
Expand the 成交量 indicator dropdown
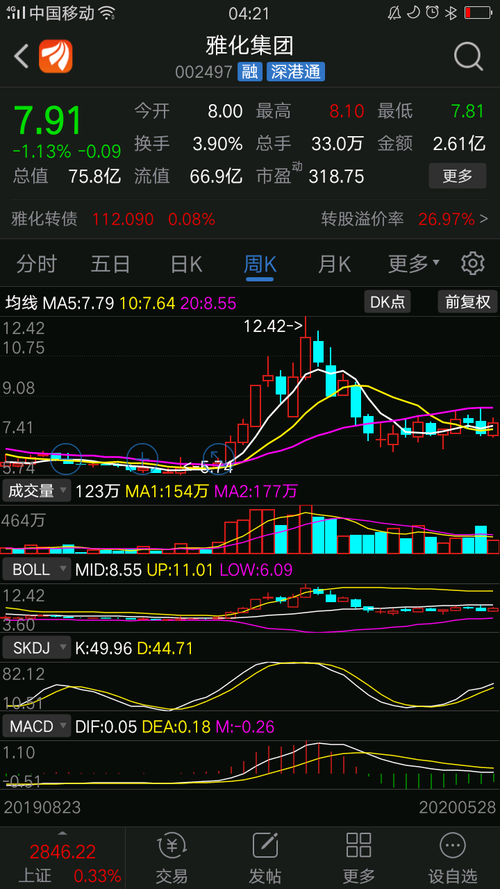point(36,491)
